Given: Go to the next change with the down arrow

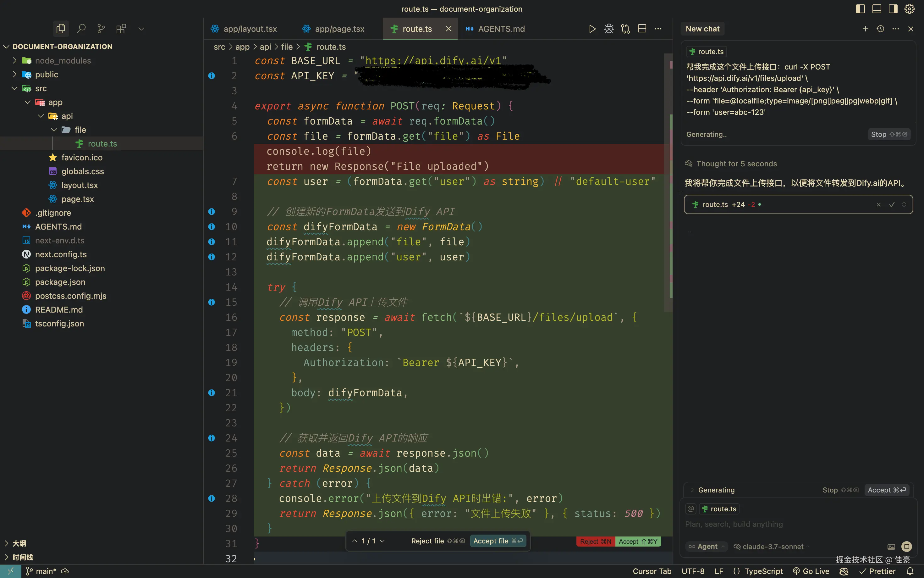Looking at the screenshot, I should [x=382, y=541].
